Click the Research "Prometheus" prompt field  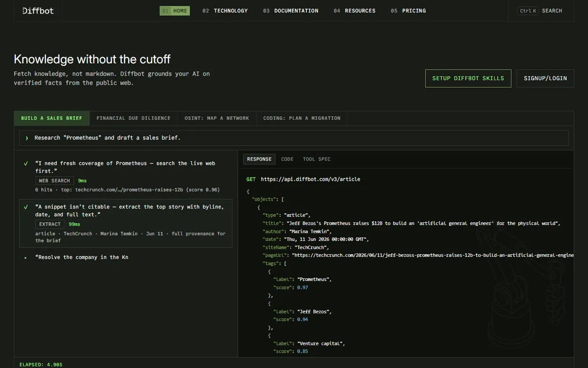294,137
